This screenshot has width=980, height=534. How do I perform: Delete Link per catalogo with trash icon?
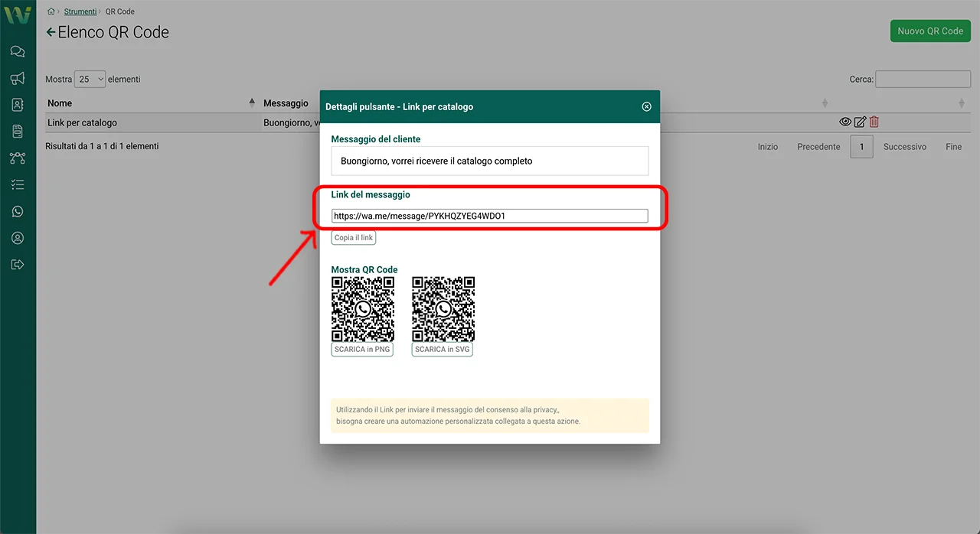(874, 122)
